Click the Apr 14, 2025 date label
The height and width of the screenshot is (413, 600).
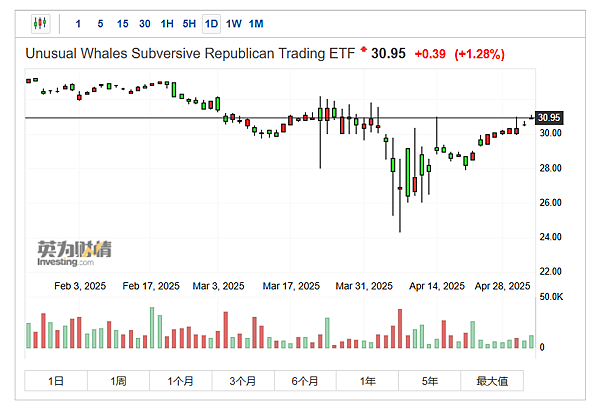[437, 286]
